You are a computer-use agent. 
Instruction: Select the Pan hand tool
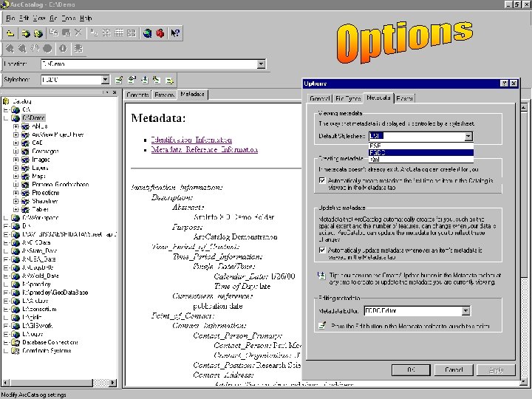tap(35, 49)
